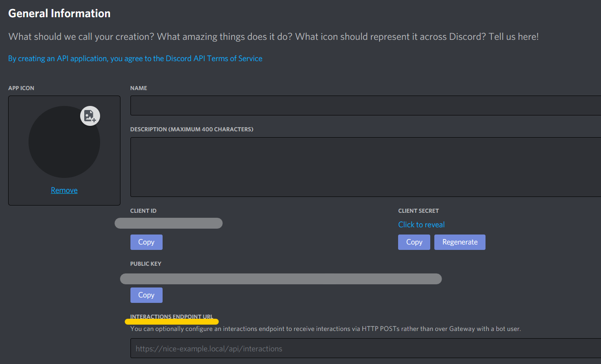This screenshot has width=601, height=364.
Task: Click the circular app icon placeholder
Action: [64, 142]
